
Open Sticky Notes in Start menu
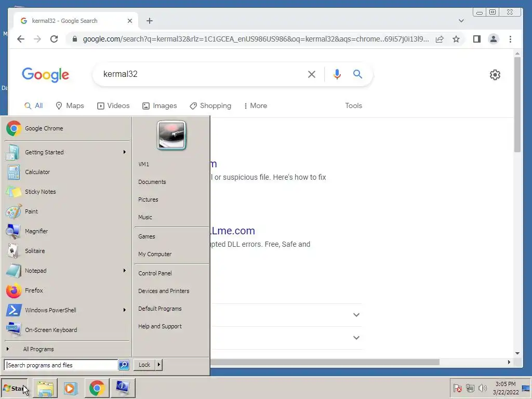point(66,192)
